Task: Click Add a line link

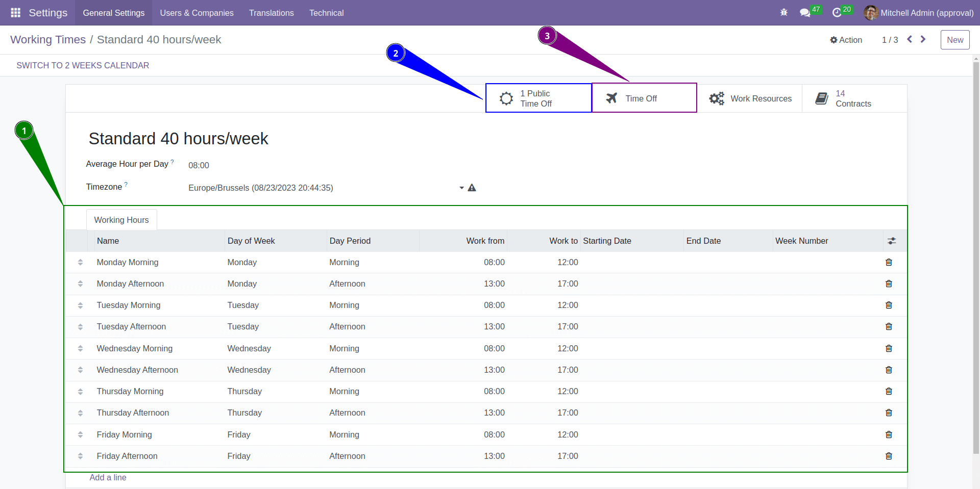Action: point(108,477)
